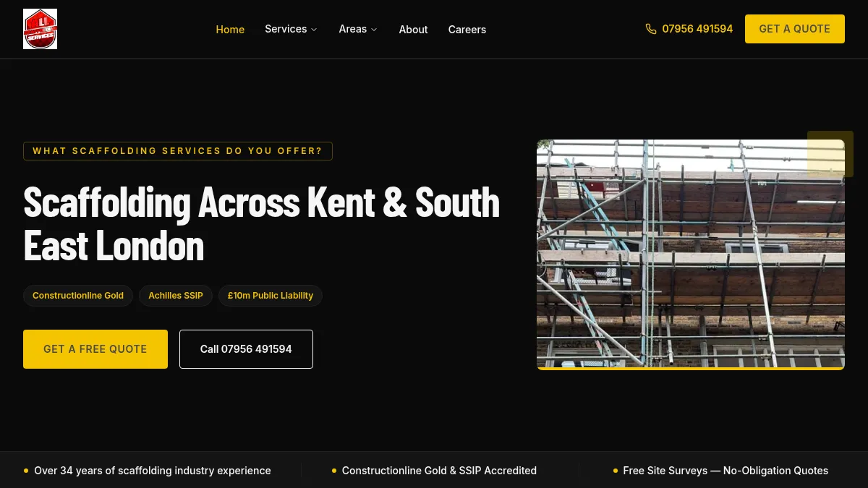Click the GET A FREE QUOTE button

pos(95,349)
